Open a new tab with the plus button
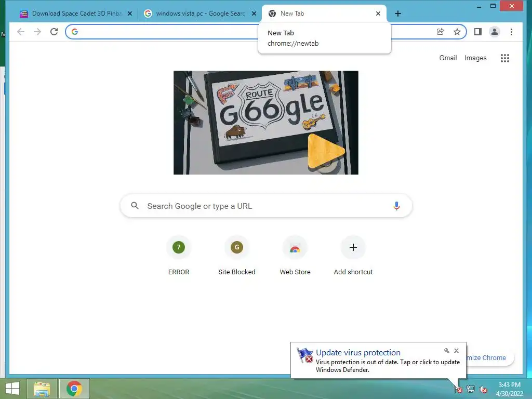Viewport: 532px width, 399px height. click(398, 14)
